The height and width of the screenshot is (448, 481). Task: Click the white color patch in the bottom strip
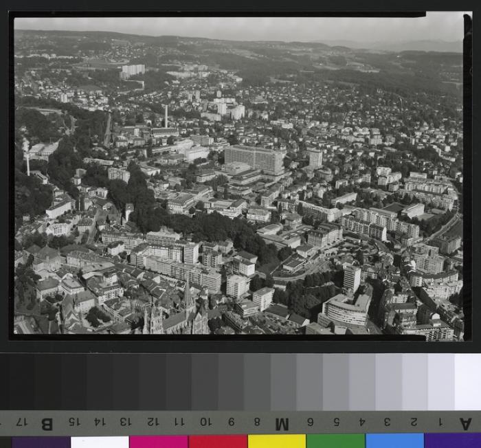pos(100,443)
